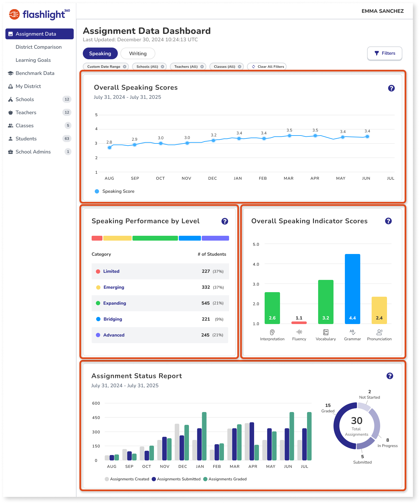Viewport: 420px width, 504px height.
Task: Click the Teachers (All) filter chip label
Action: 186,67
